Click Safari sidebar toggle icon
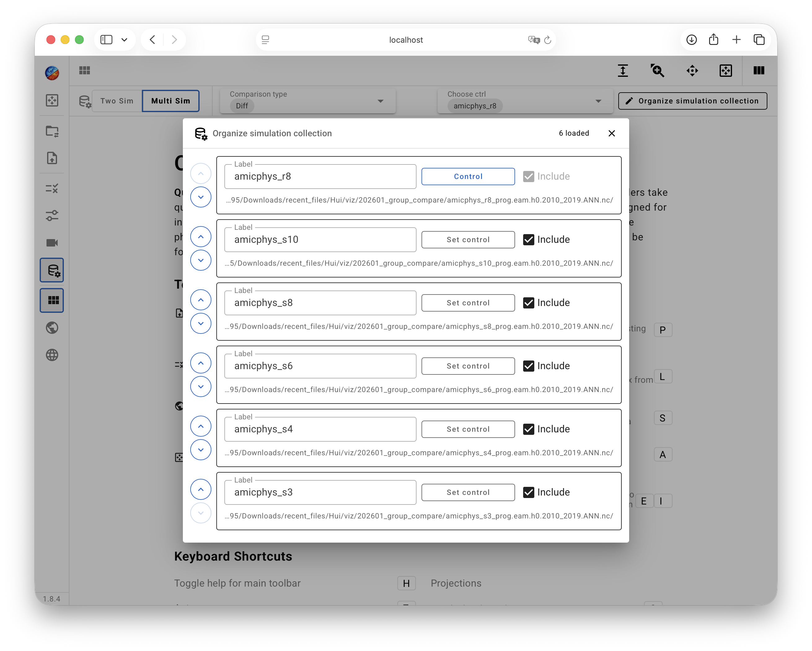Screen dimensions: 812x651 pyautogui.click(x=106, y=40)
